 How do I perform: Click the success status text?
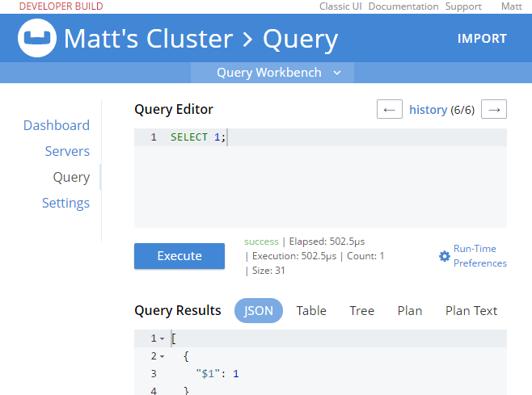pyautogui.click(x=261, y=242)
